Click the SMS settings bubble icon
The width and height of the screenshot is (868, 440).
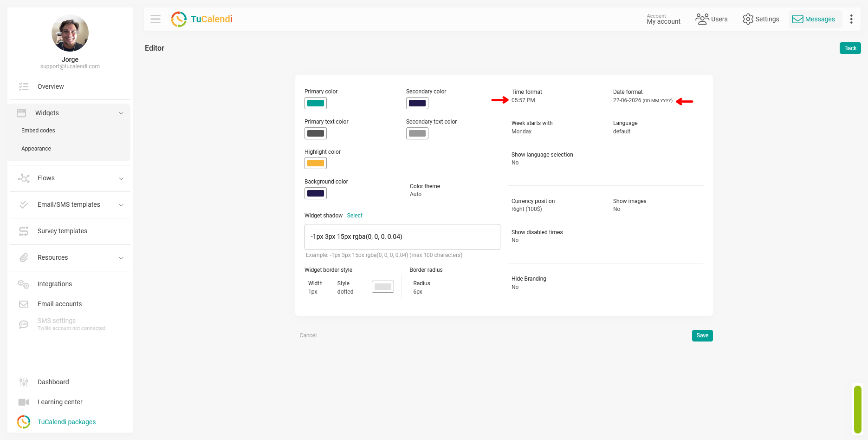(24, 324)
